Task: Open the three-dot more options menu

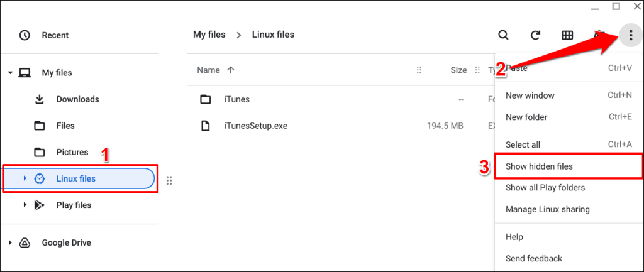Action: click(x=630, y=35)
